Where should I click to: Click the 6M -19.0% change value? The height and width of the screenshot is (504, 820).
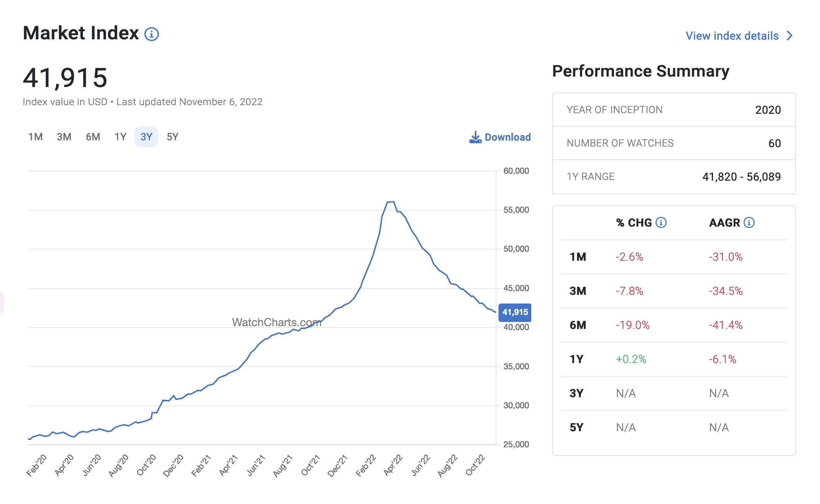pos(632,325)
